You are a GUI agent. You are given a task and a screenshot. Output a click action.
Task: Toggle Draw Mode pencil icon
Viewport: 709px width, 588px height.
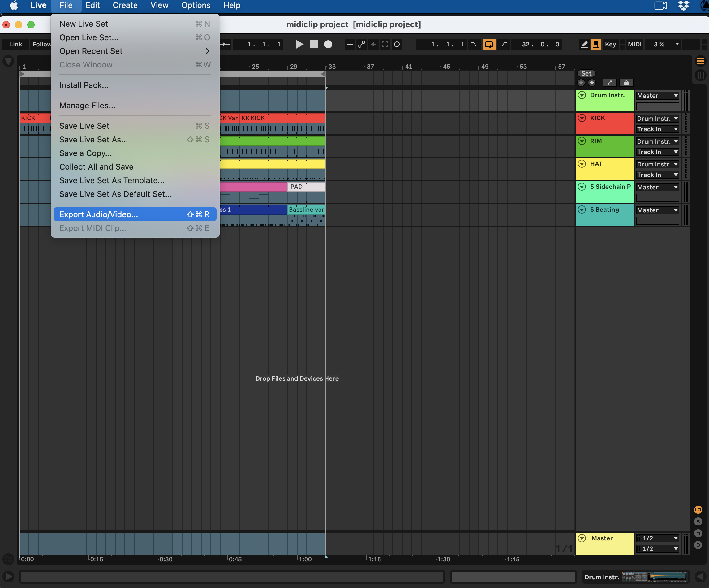click(x=584, y=44)
